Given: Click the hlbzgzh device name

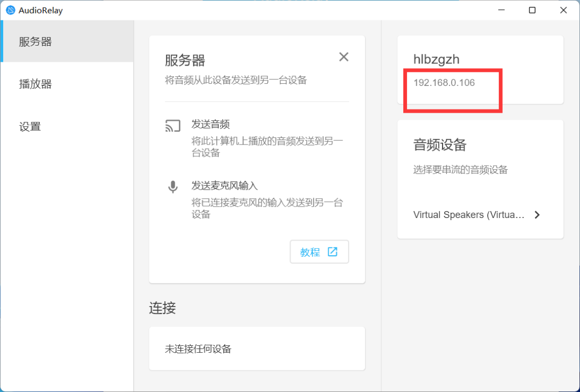Looking at the screenshot, I should (436, 60).
